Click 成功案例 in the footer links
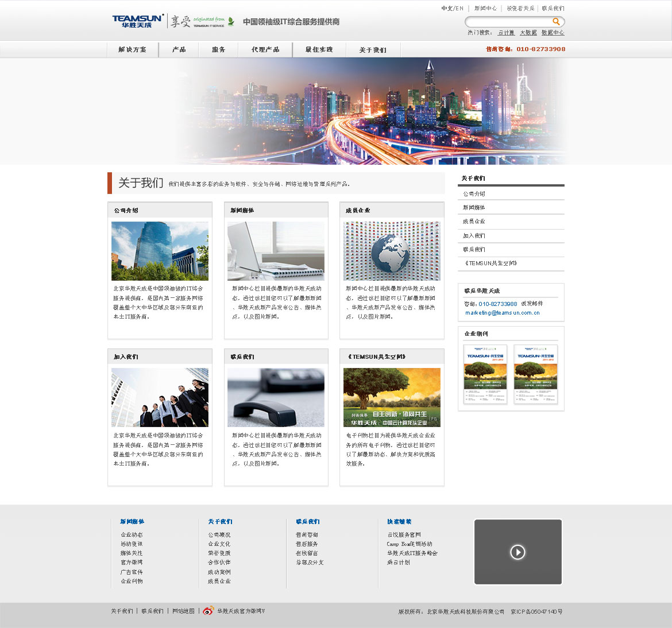This screenshot has height=628, width=672. pos(219,572)
